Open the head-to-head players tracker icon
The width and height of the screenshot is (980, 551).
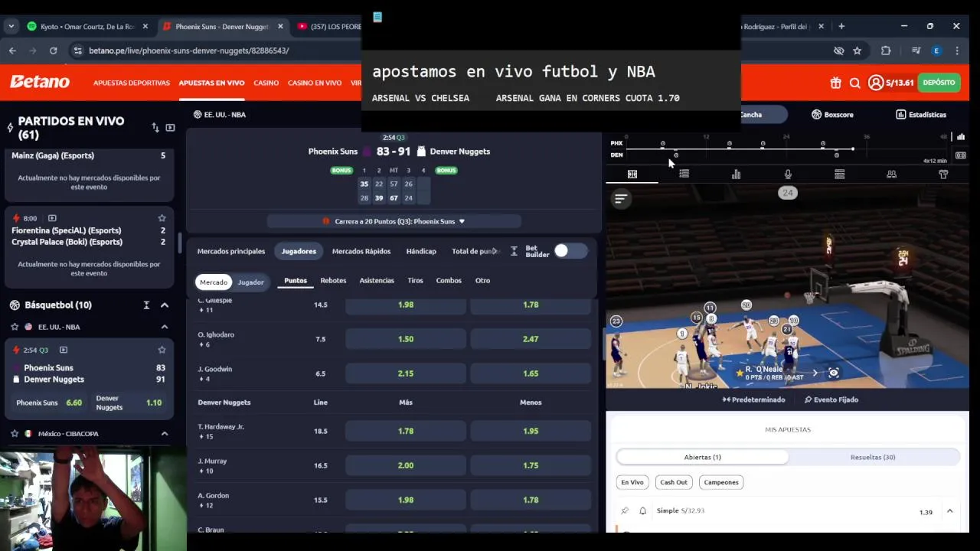point(891,174)
